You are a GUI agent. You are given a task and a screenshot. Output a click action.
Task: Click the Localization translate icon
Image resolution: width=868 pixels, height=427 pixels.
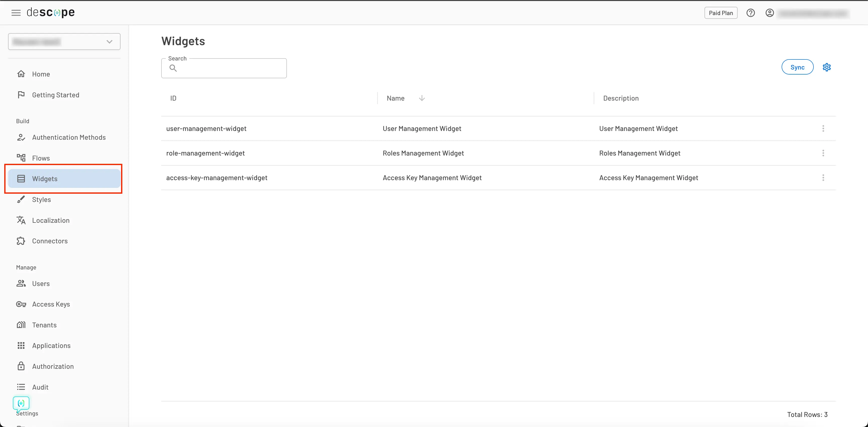(x=21, y=220)
